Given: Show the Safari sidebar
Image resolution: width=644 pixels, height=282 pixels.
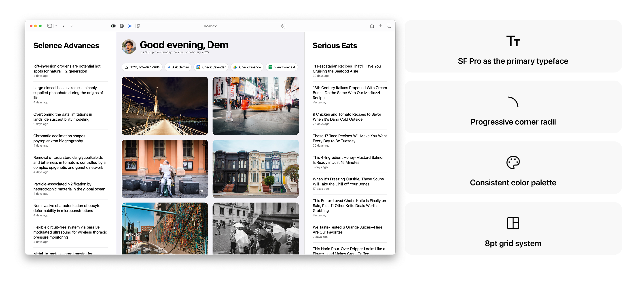Looking at the screenshot, I should click(49, 26).
